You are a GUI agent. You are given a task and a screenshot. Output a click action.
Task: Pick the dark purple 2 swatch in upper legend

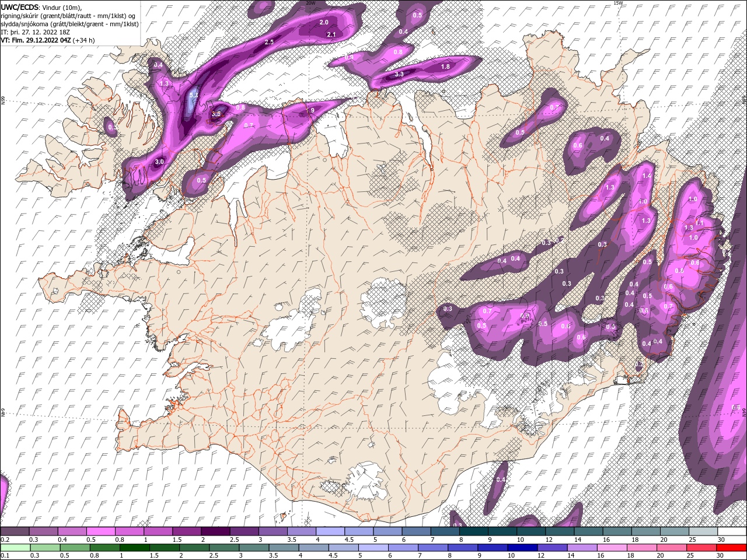coord(215,531)
